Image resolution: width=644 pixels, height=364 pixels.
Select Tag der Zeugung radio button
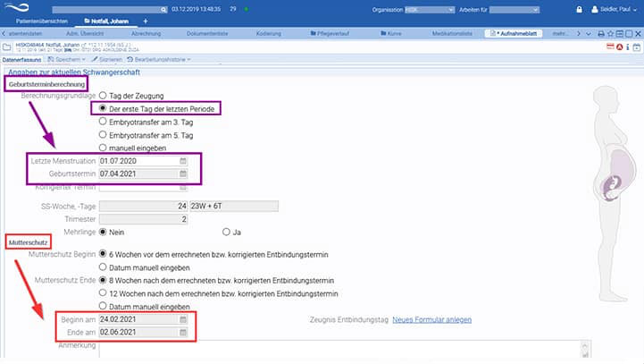(x=103, y=96)
